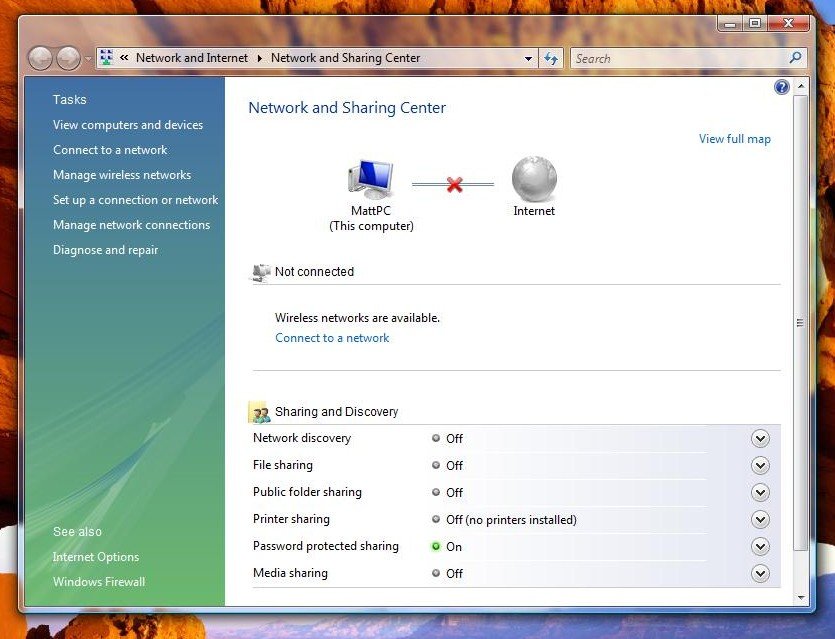
Task: Click the red X connection status icon
Action: tap(454, 185)
